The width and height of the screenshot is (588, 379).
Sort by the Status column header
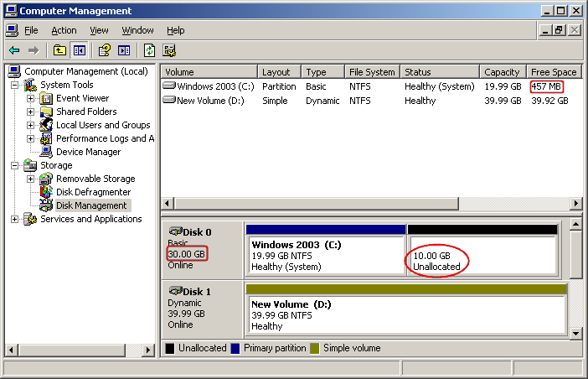[440, 71]
